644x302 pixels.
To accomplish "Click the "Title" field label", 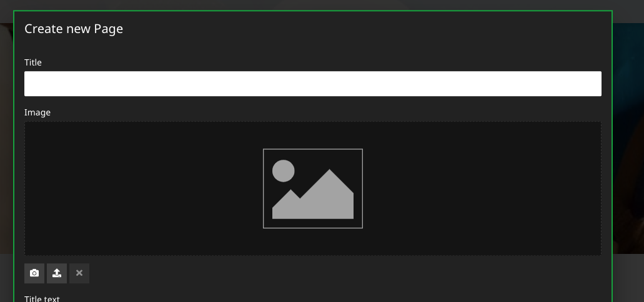I will pos(33,62).
